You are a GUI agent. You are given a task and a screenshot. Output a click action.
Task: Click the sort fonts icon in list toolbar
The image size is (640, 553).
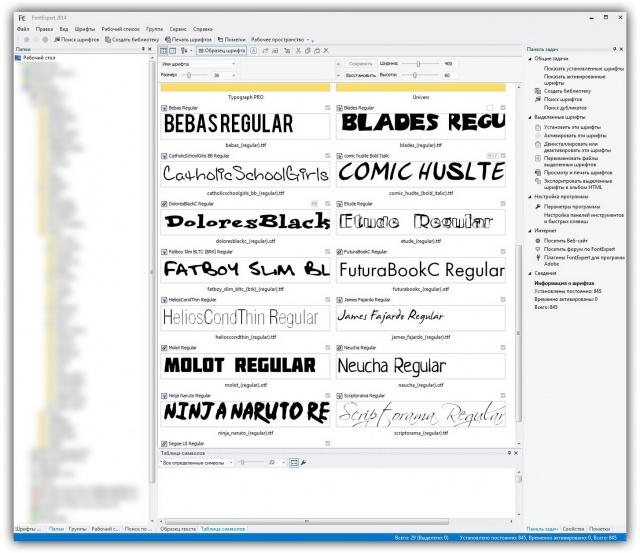tap(184, 51)
